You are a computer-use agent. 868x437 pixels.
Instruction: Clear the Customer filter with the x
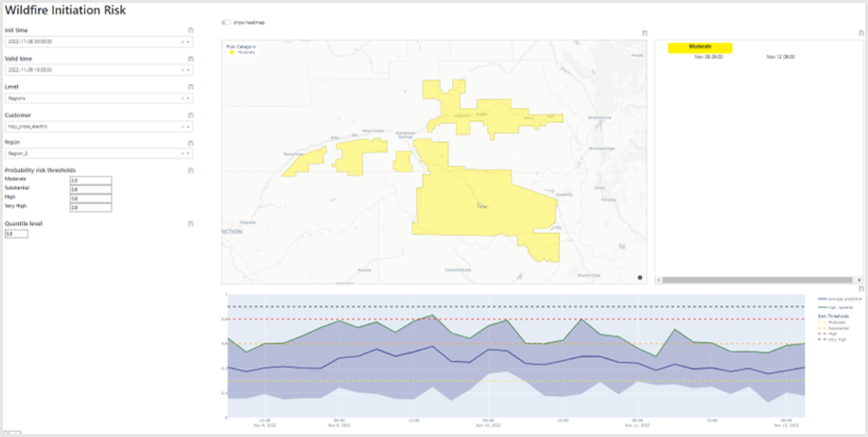point(183,126)
